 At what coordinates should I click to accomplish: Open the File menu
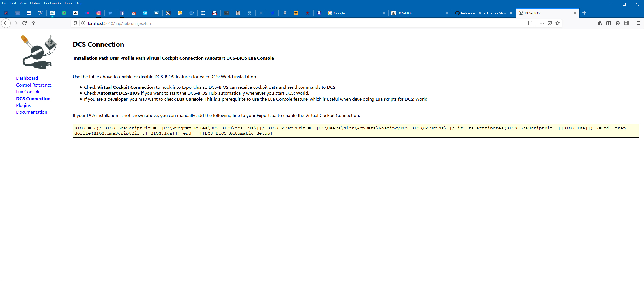pos(5,3)
